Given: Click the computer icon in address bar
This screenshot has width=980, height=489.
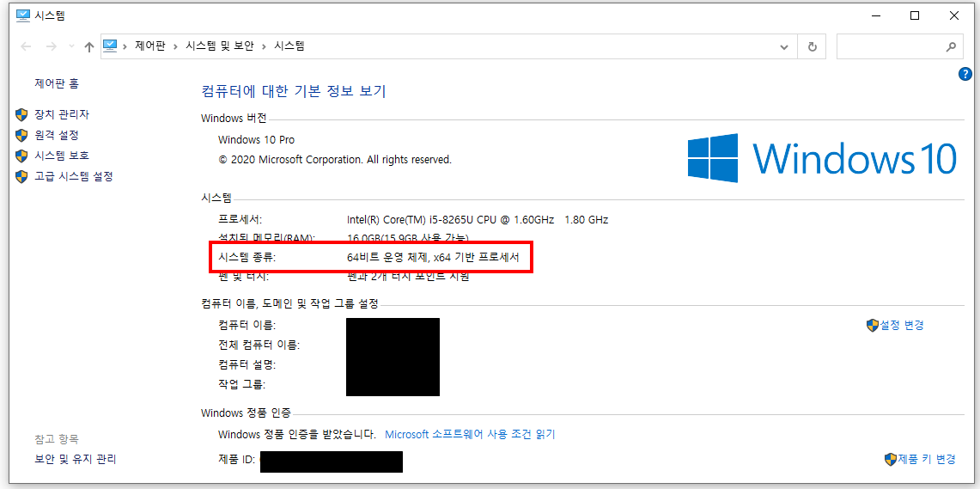Looking at the screenshot, I should tap(110, 45).
